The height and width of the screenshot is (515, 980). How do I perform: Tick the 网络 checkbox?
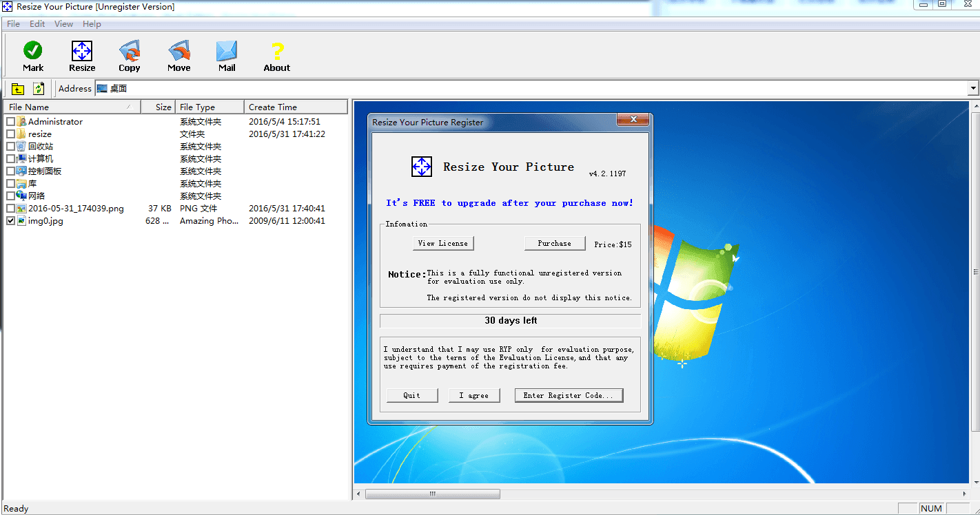pos(10,196)
